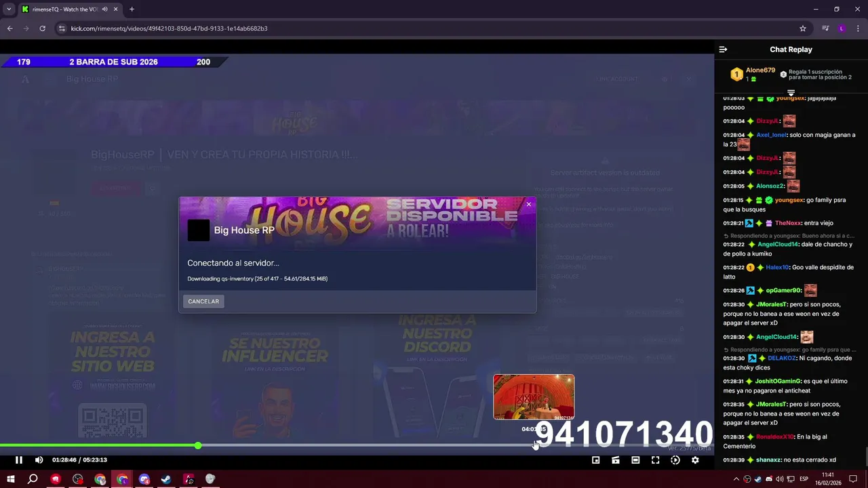868x488 pixels.
Task: Open the taskbar clock and date
Action: click(828, 479)
